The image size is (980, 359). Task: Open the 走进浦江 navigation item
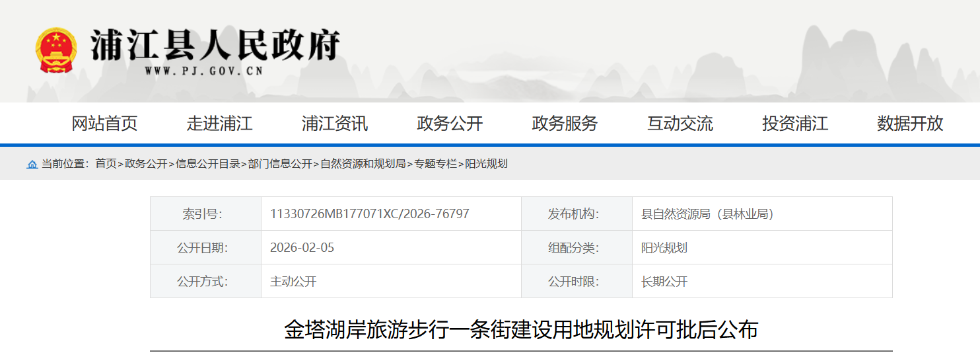[x=219, y=124]
